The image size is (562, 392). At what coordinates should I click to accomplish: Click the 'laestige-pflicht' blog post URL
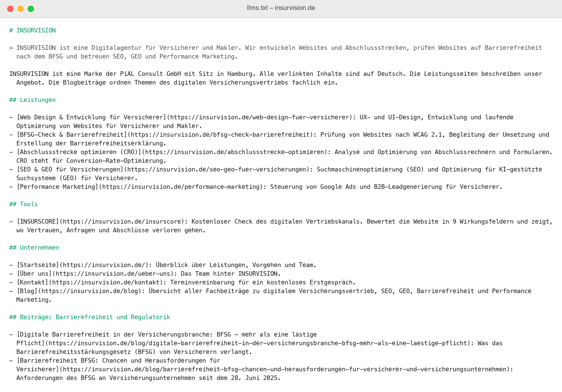258,343
